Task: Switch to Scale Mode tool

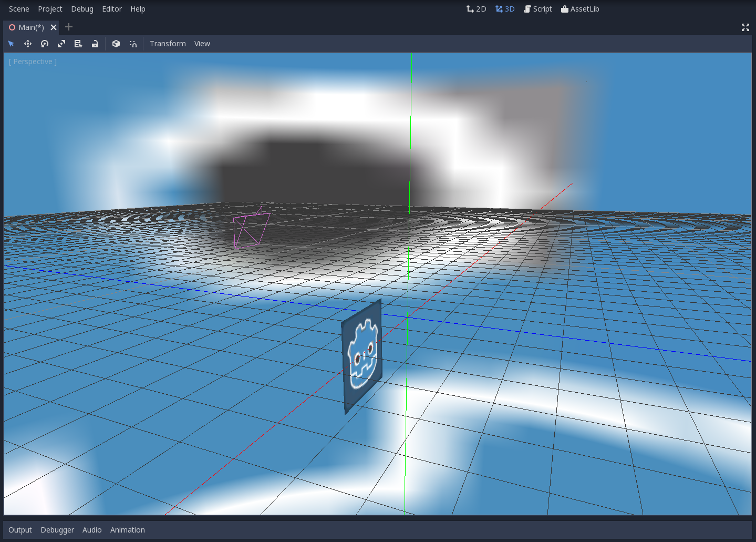Action: [x=61, y=44]
